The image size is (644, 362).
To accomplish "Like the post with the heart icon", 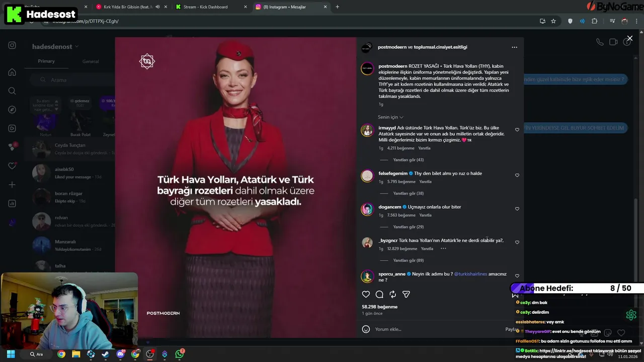I will pos(366,294).
